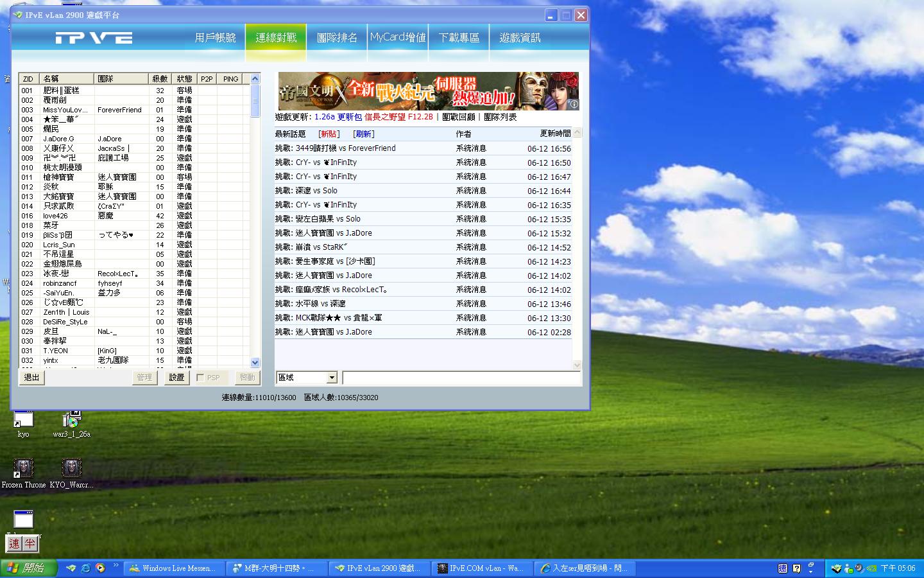This screenshot has width=924, height=578.
Task: Click the NVIDIA icon in system tray
Action: pyautogui.click(x=871, y=568)
